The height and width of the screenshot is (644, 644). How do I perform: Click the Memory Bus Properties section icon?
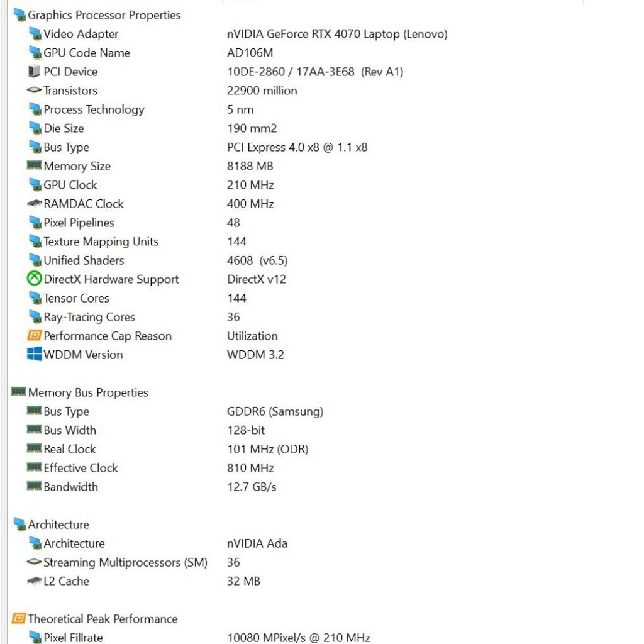(x=18, y=392)
